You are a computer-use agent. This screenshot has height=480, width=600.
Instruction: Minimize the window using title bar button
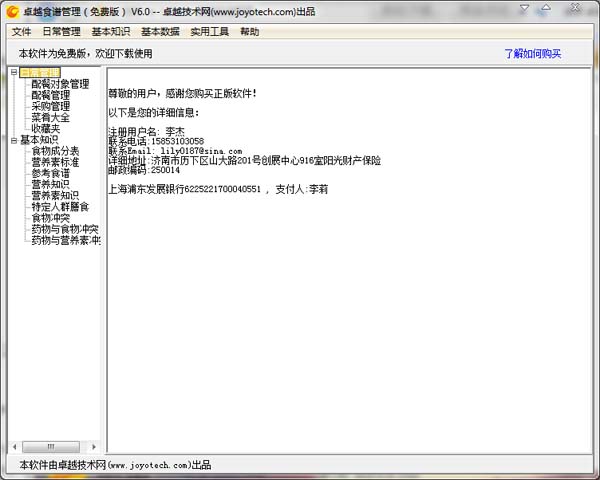point(525,8)
